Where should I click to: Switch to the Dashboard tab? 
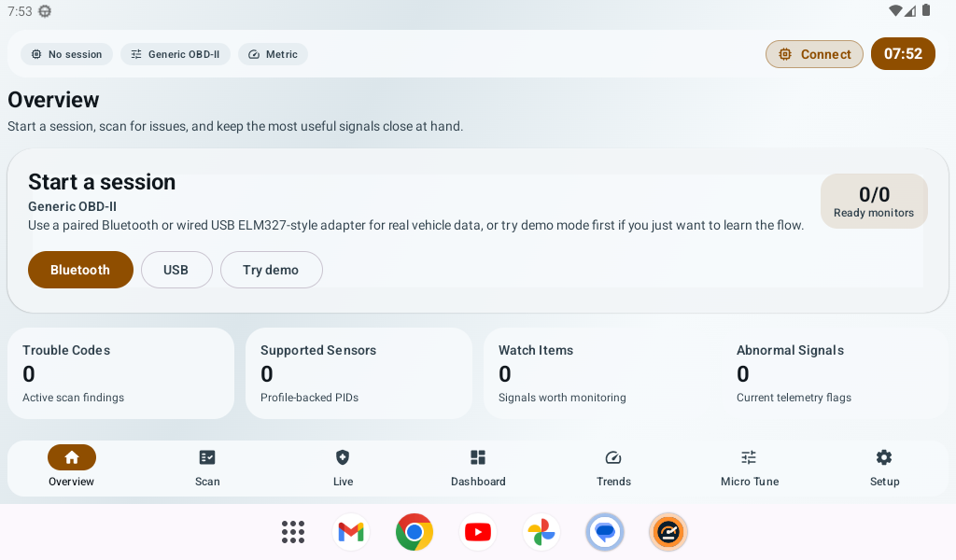[x=478, y=467]
